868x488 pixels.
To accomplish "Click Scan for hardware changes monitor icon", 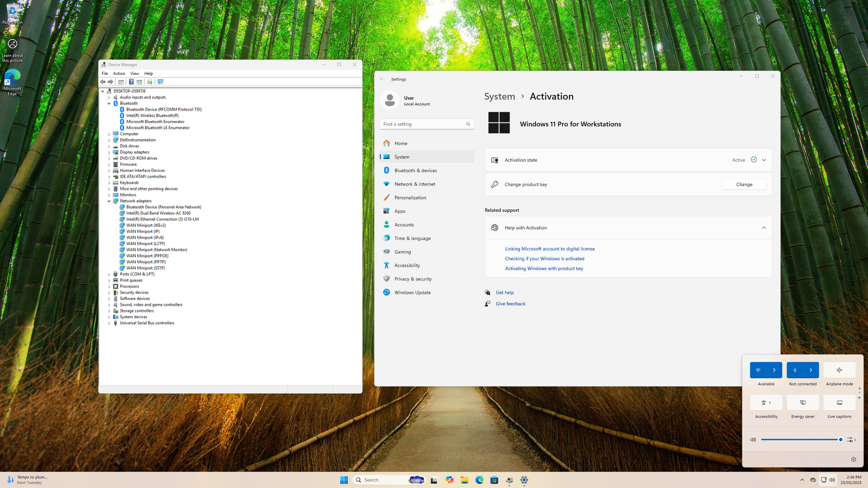I will pos(160,82).
